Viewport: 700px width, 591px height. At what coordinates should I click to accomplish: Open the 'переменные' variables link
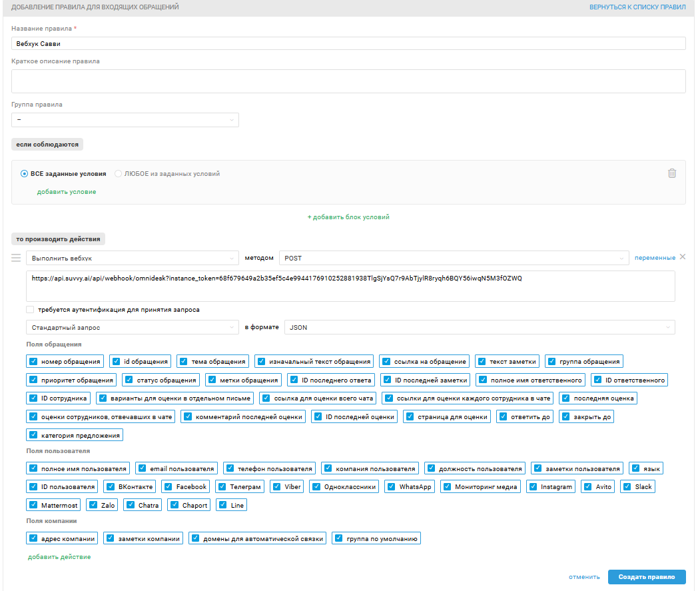pos(654,258)
